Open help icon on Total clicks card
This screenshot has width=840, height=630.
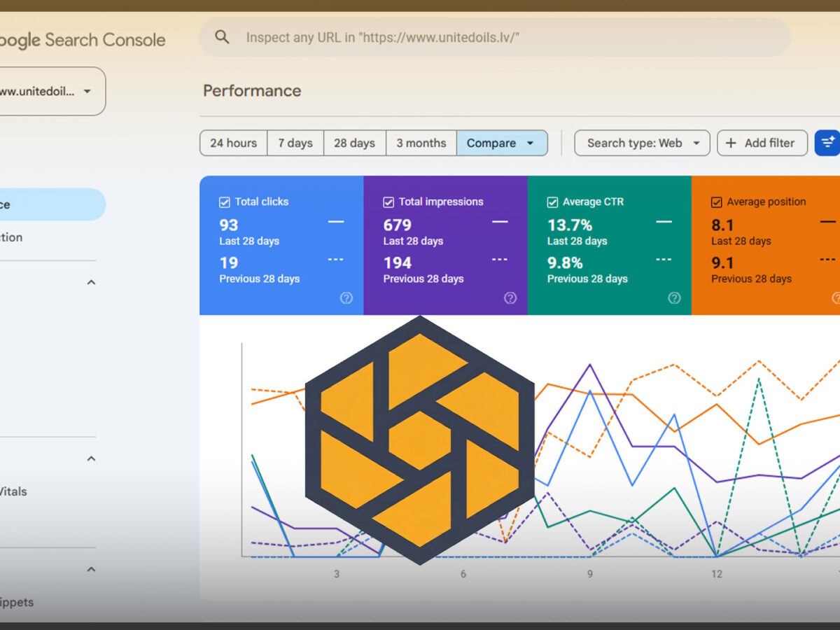coord(346,297)
